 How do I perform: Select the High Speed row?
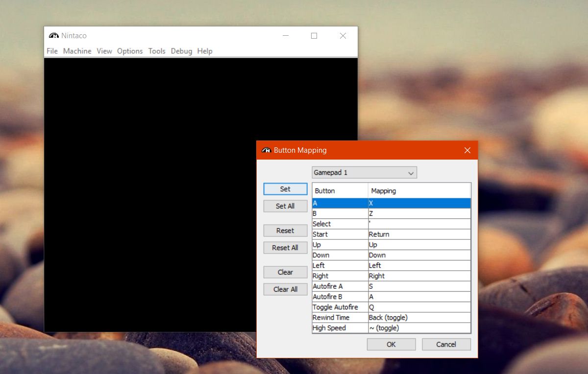(x=392, y=328)
